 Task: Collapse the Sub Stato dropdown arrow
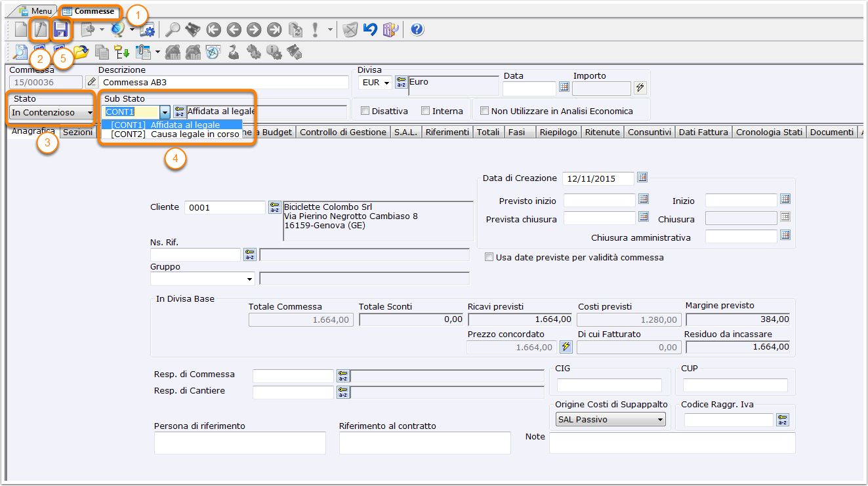[165, 112]
